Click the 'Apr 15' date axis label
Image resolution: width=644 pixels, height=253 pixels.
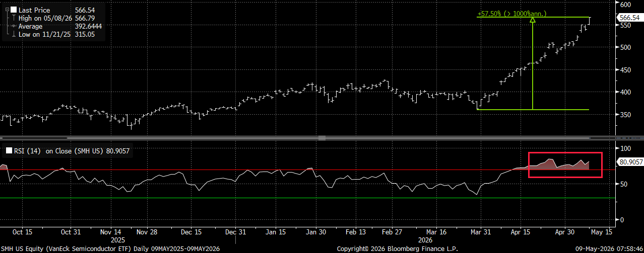tap(522, 232)
